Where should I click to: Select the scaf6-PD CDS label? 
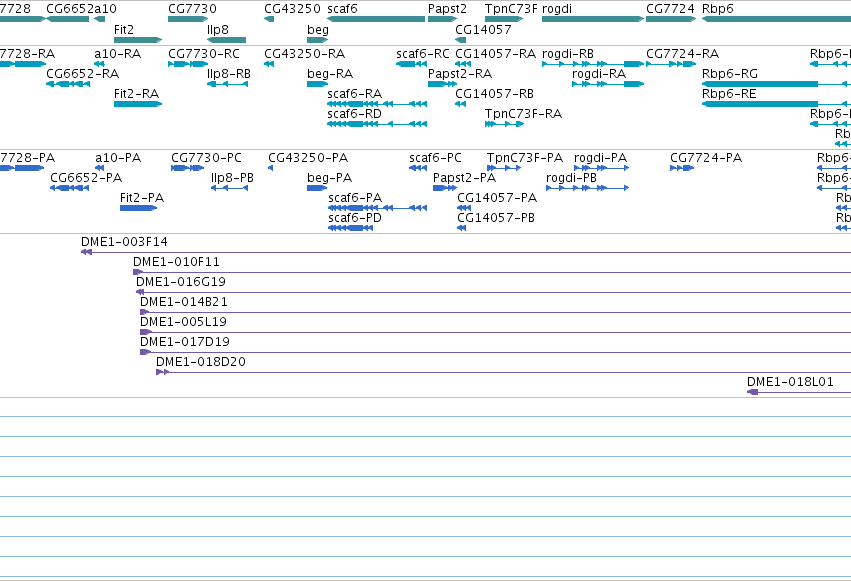[355, 218]
